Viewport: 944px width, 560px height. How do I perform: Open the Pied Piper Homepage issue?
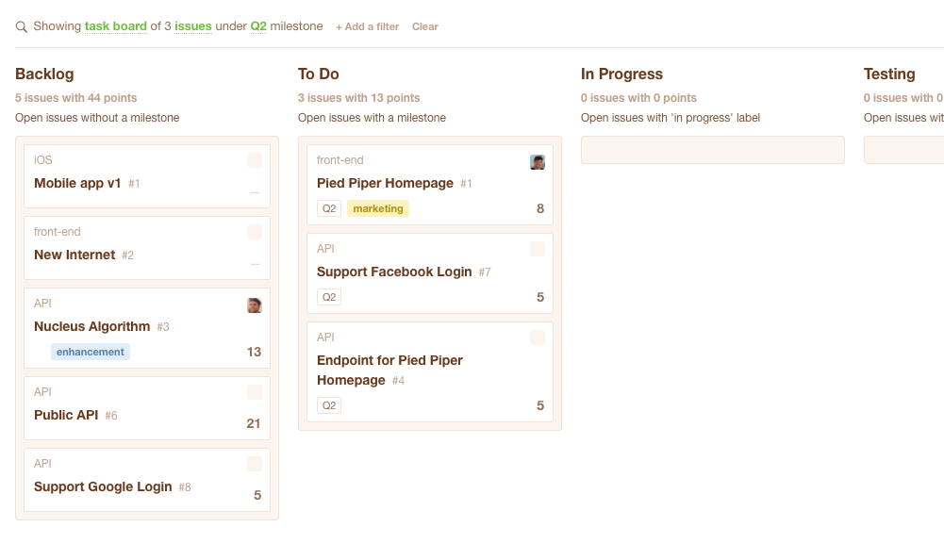[x=386, y=183]
